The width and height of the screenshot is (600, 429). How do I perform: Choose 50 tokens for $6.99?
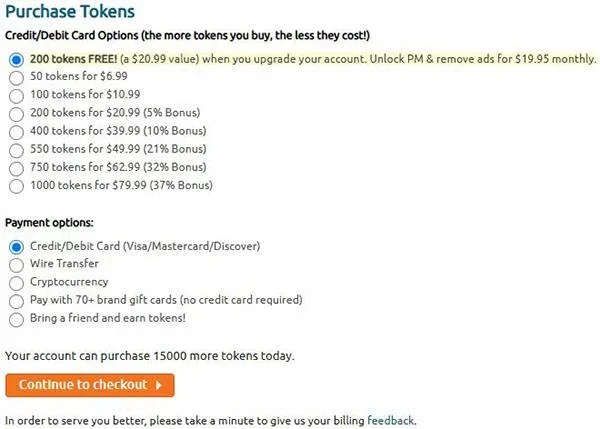pos(16,78)
